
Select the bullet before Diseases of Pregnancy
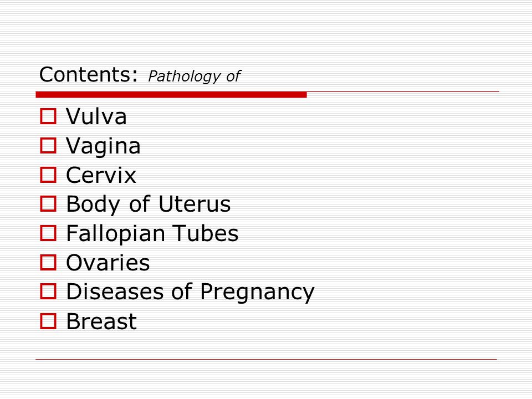pos(48,291)
